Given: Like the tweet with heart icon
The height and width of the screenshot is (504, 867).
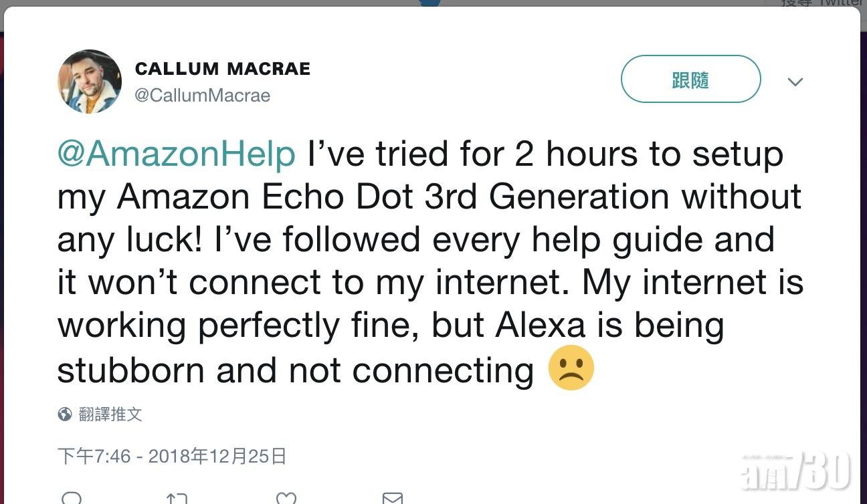Looking at the screenshot, I should [x=286, y=498].
